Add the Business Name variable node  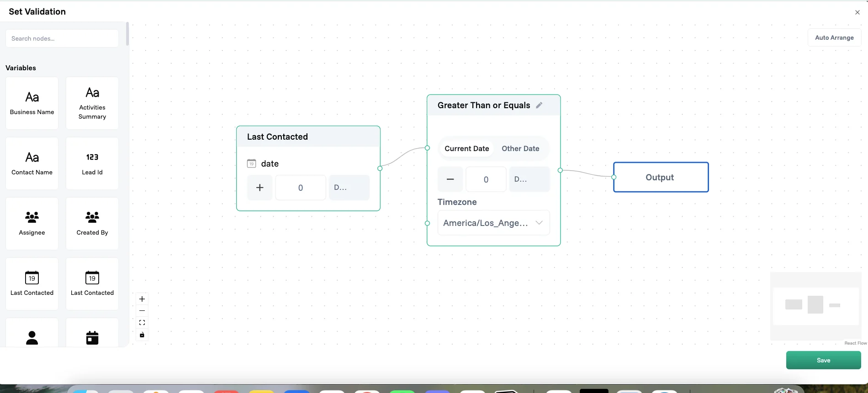[32, 103]
